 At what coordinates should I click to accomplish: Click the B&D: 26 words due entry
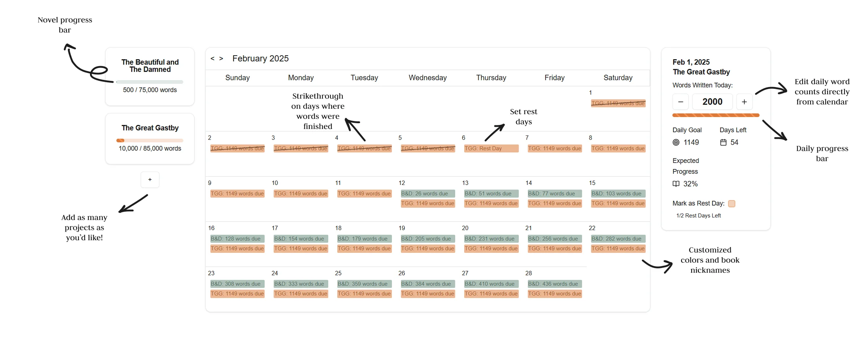click(x=428, y=194)
